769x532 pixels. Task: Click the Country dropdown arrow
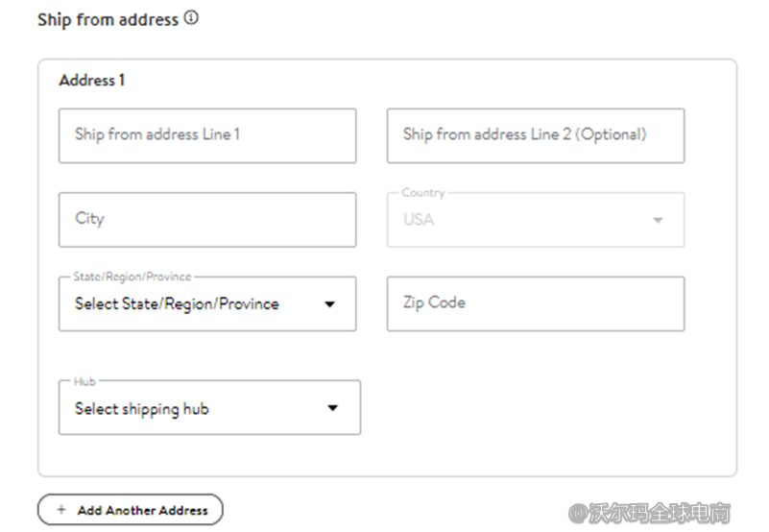pos(658,220)
